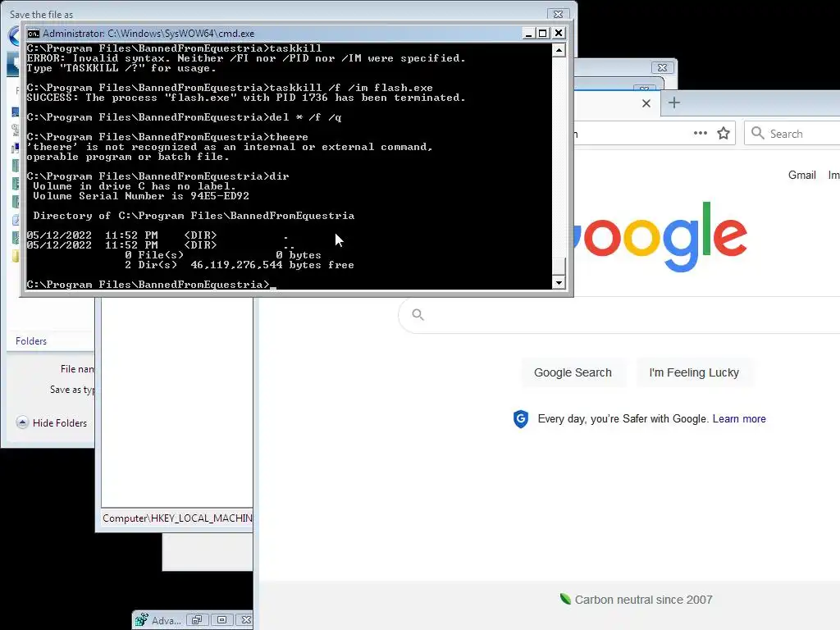Open a new tab in Firefox
The width and height of the screenshot is (840, 630).
pyautogui.click(x=674, y=103)
